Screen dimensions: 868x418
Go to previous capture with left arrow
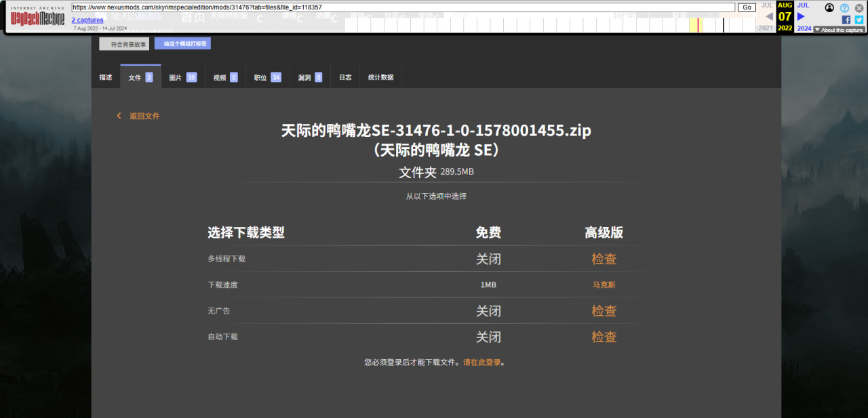(x=769, y=16)
